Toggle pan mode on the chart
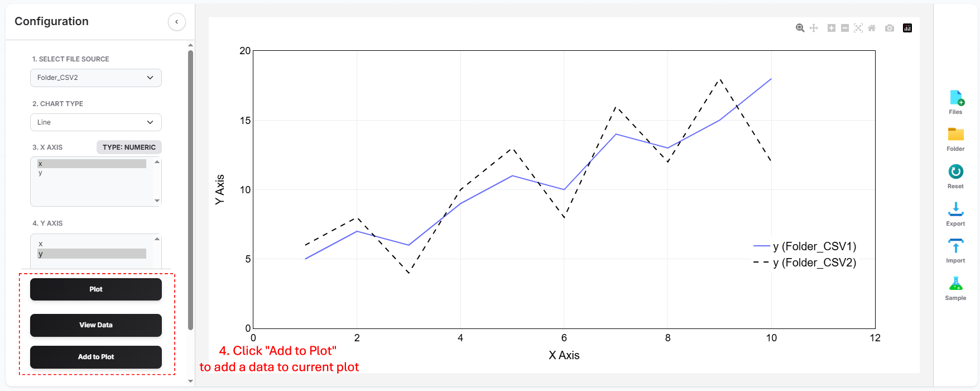The height and width of the screenshot is (391, 980). tap(814, 28)
